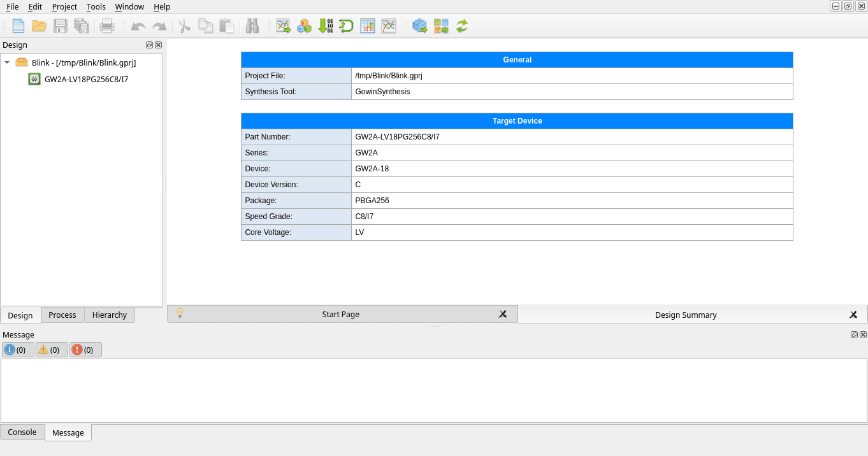The image size is (868, 456).
Task: Click the green arrow binary digits icon
Action: [326, 26]
